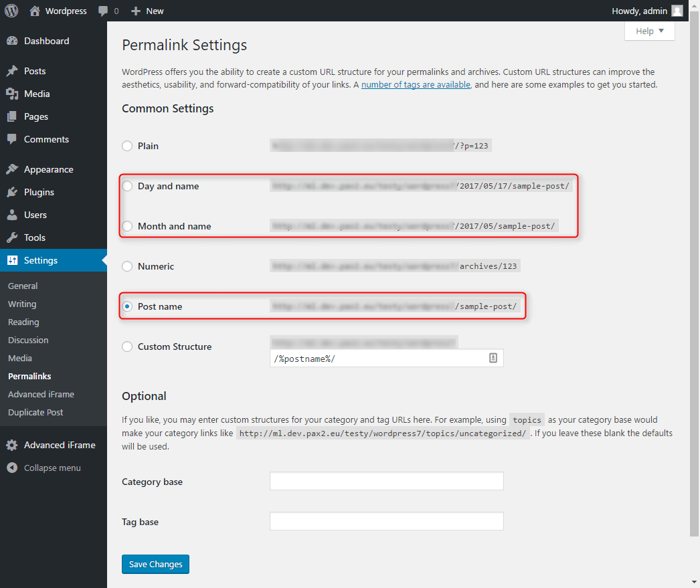Click the Tools wrench icon
Viewport: 700px width, 588px height.
point(12,237)
